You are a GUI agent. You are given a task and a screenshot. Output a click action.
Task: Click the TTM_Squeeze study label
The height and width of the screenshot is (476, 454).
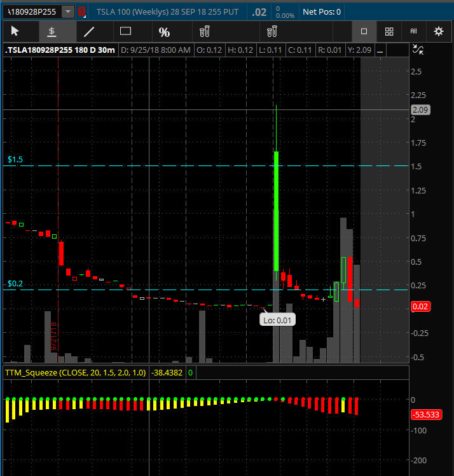[75, 372]
